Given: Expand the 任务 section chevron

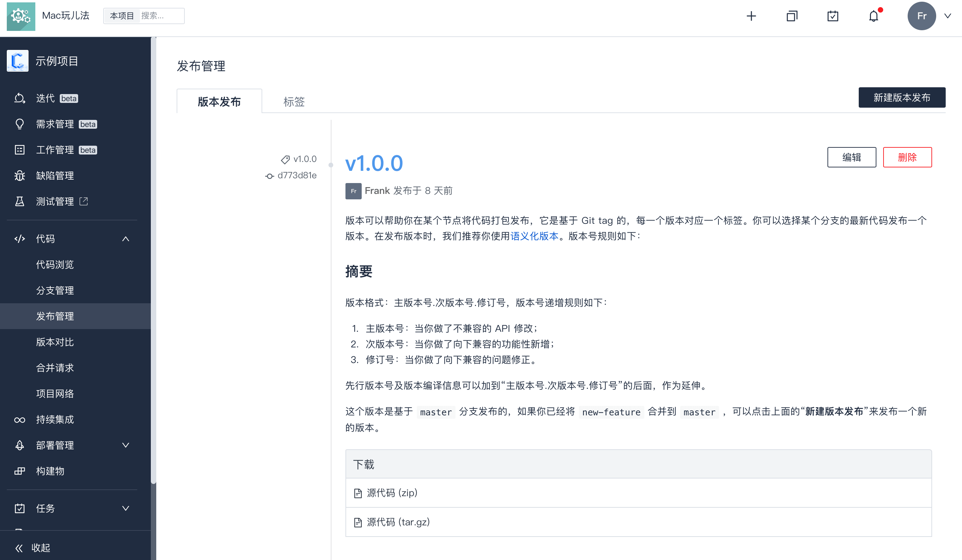Looking at the screenshot, I should (126, 508).
